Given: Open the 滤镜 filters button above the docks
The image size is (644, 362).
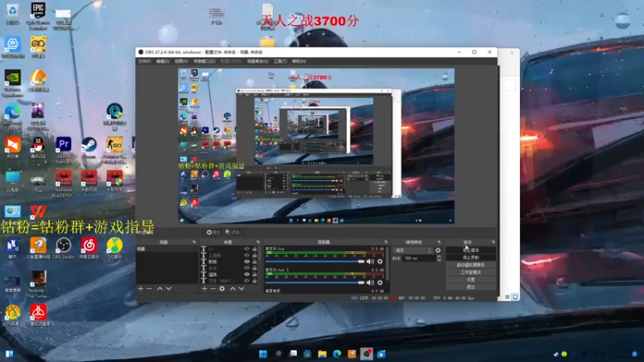Looking at the screenshot, I should (x=233, y=232).
